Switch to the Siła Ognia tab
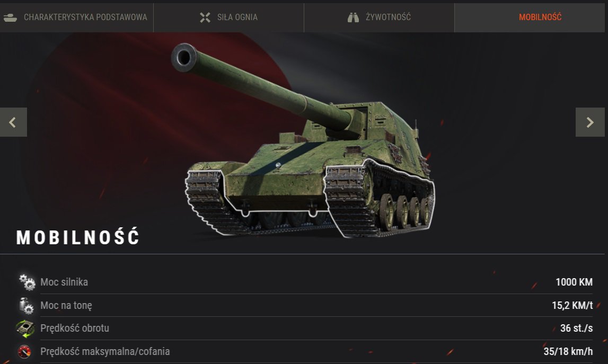Viewport: 608px width, 364px height. pos(229,17)
